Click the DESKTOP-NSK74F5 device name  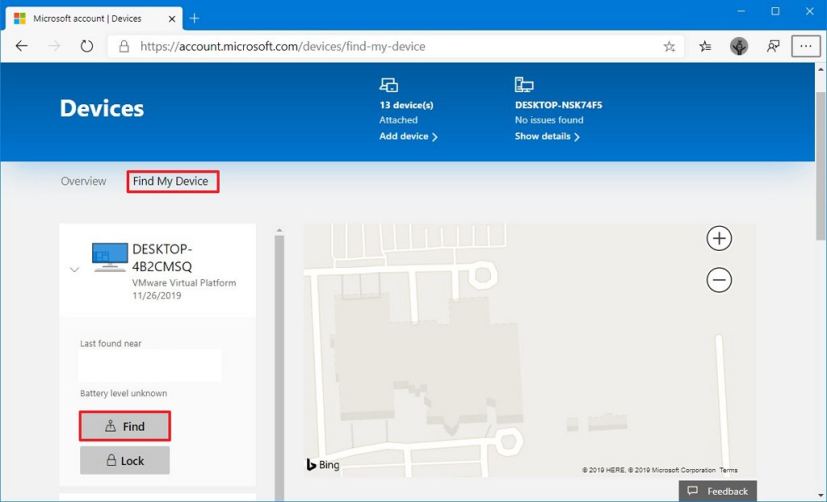[559, 105]
